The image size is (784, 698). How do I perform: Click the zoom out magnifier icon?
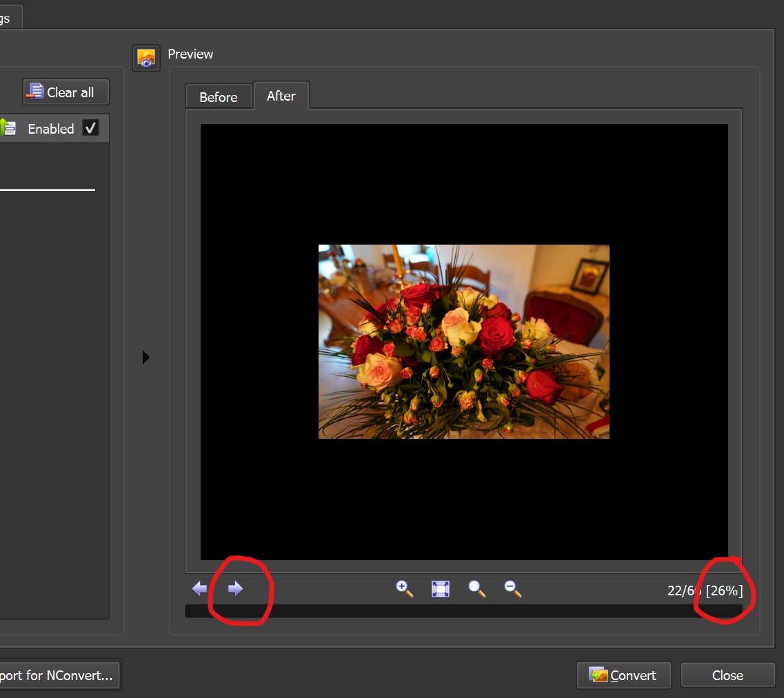pos(512,588)
